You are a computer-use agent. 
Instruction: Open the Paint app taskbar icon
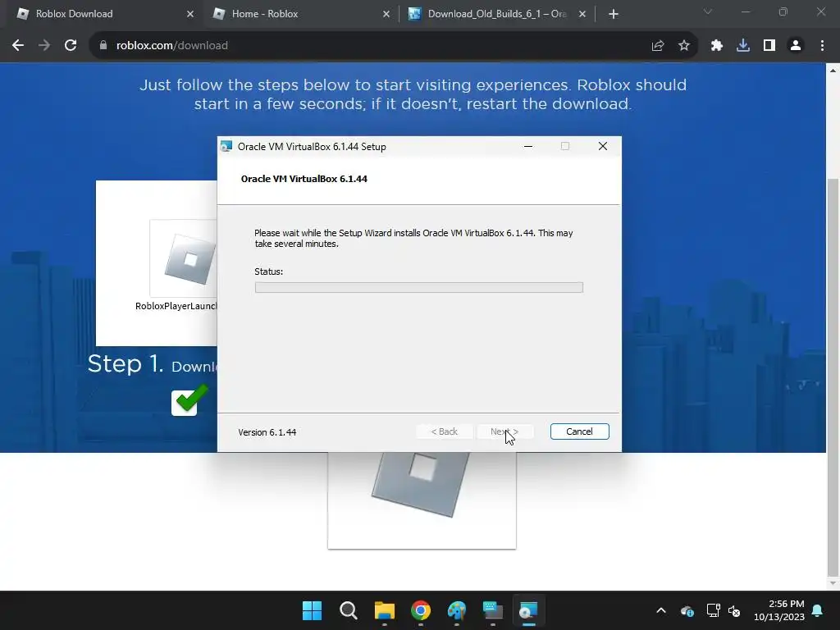(x=456, y=610)
